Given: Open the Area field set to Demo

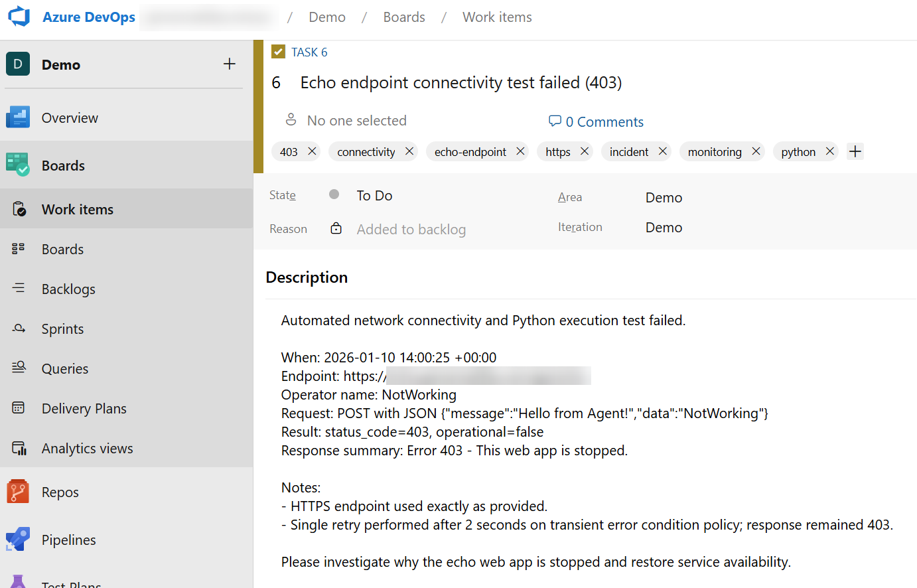Looking at the screenshot, I should click(x=664, y=198).
